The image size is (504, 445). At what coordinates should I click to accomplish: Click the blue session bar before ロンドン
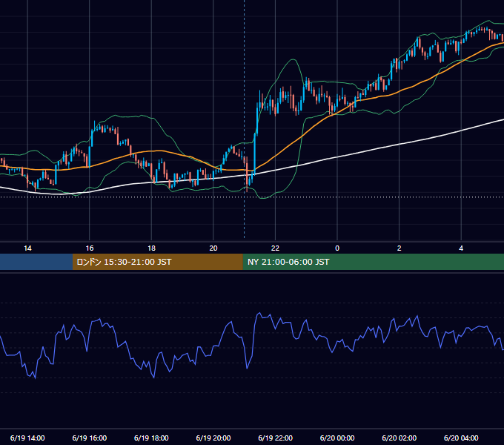pyautogui.click(x=36, y=262)
